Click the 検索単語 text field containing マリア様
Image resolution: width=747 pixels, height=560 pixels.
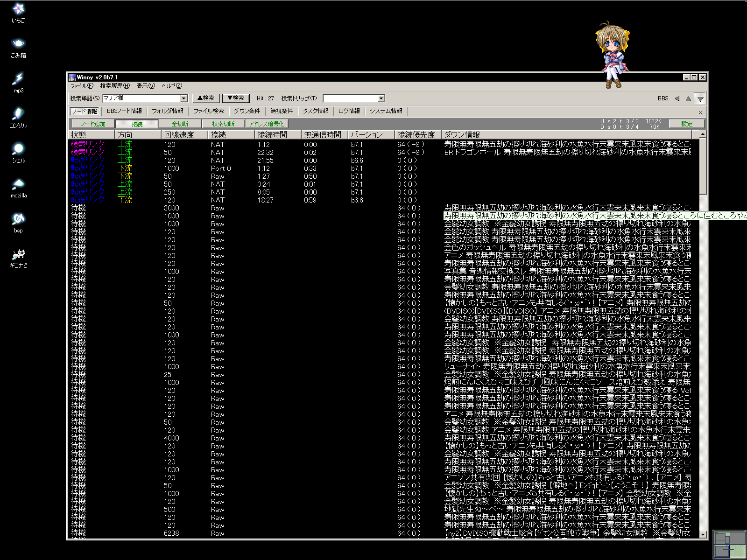[141, 98]
